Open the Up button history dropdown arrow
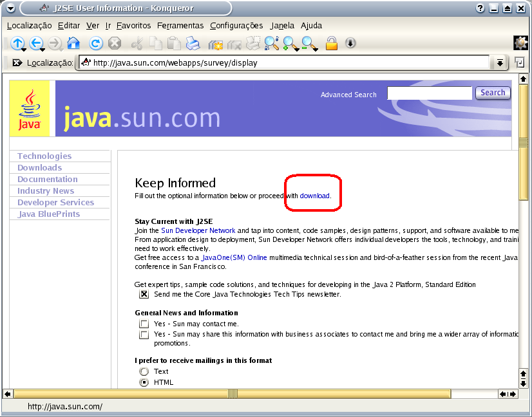The image size is (532, 417). pos(24,50)
